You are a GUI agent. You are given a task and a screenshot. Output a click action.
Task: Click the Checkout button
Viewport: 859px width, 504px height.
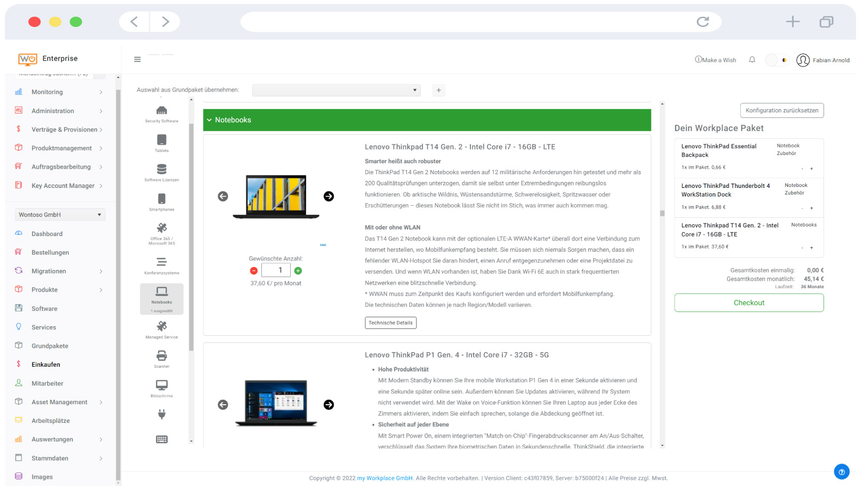click(x=749, y=302)
